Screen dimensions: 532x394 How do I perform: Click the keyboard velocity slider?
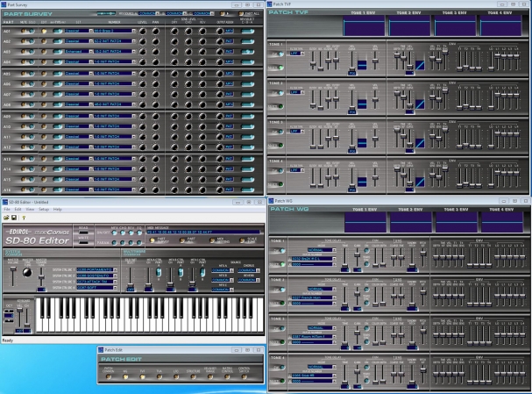coord(20,319)
